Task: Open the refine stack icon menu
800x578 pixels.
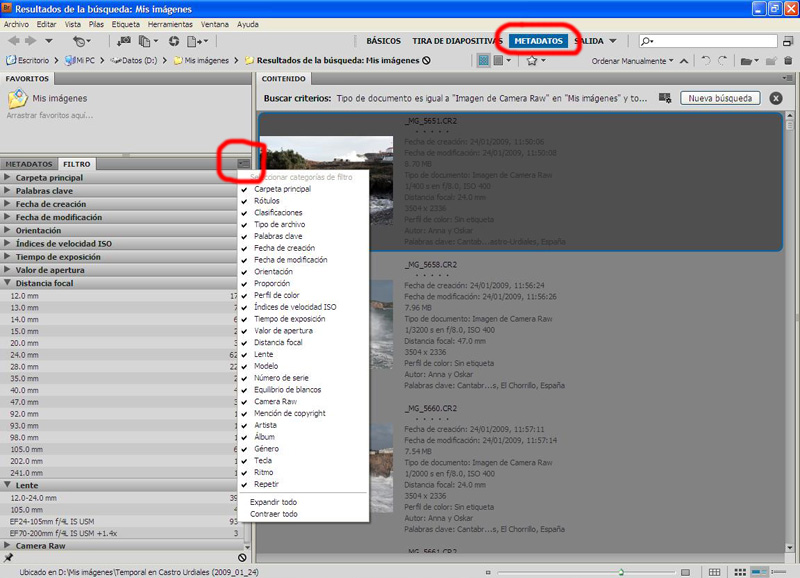Action: [148, 41]
